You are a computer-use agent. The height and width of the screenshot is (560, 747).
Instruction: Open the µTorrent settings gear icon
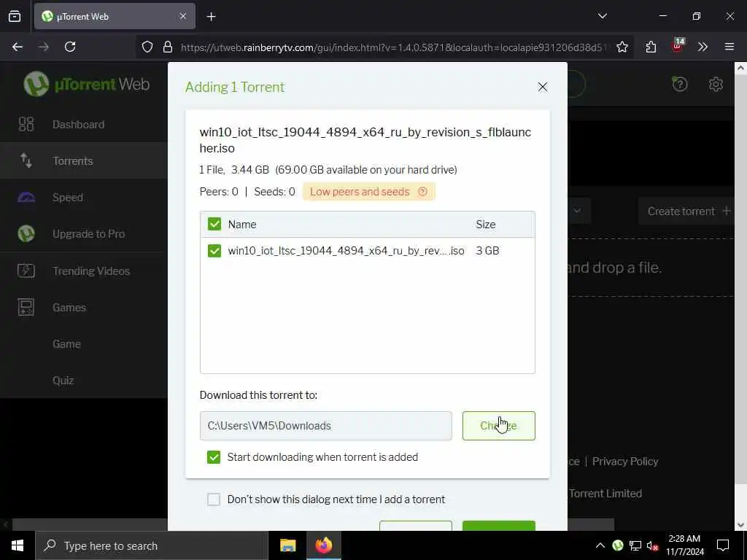(x=716, y=85)
